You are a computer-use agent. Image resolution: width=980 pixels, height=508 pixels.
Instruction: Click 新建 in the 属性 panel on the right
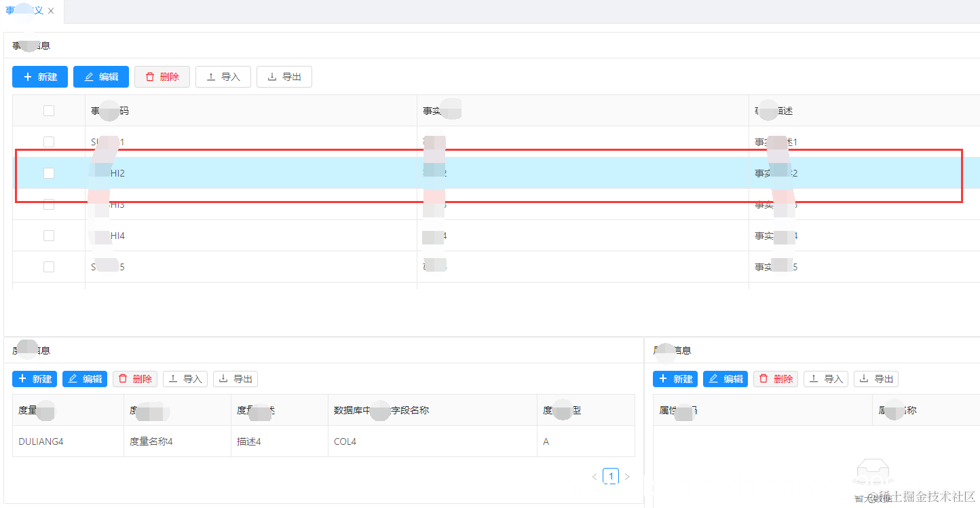point(675,379)
